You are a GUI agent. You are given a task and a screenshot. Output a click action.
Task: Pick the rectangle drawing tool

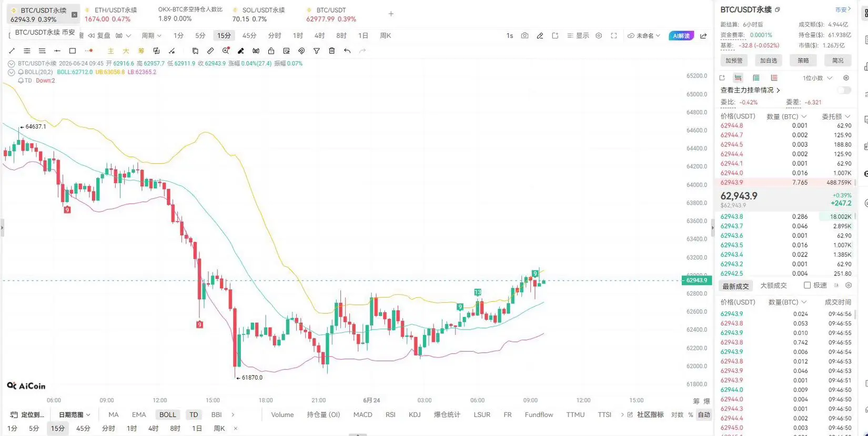(x=73, y=51)
